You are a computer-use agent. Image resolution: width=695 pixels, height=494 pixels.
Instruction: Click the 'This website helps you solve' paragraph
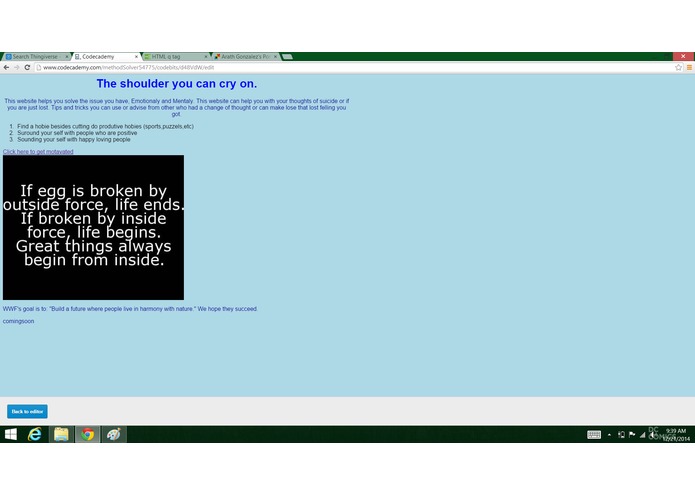(x=176, y=107)
